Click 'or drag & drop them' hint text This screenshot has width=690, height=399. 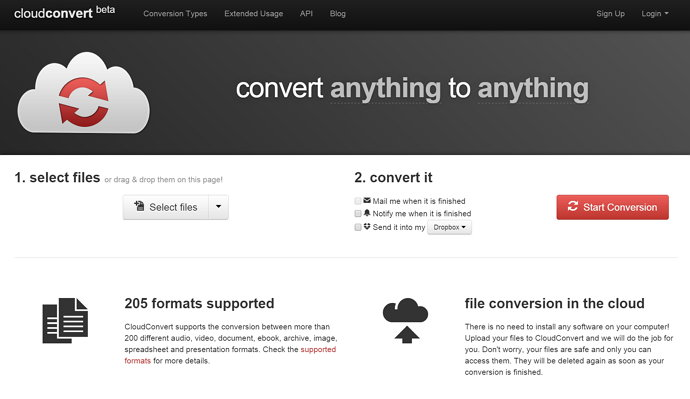coord(163,179)
